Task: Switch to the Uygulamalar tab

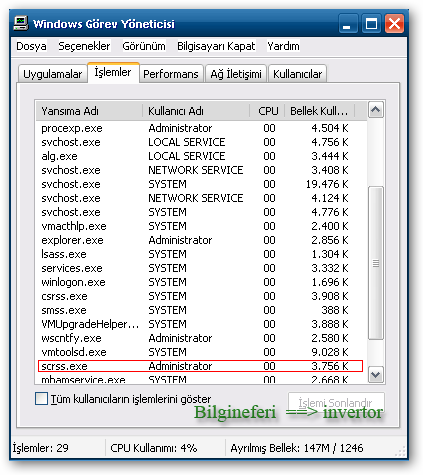Action: pyautogui.click(x=53, y=74)
